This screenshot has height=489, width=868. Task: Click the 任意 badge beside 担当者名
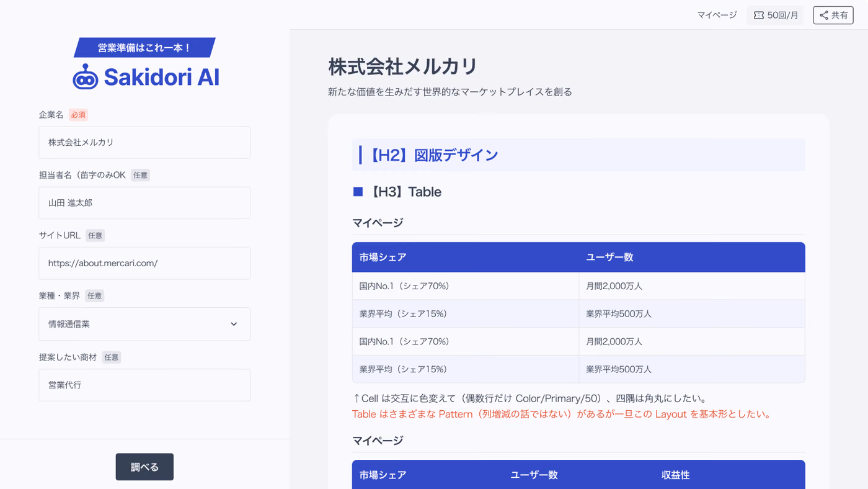(140, 175)
